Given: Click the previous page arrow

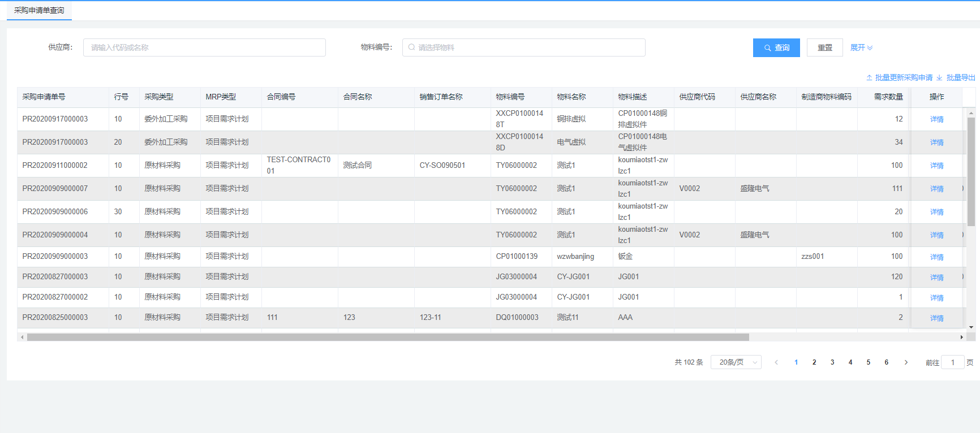Looking at the screenshot, I should pos(776,362).
